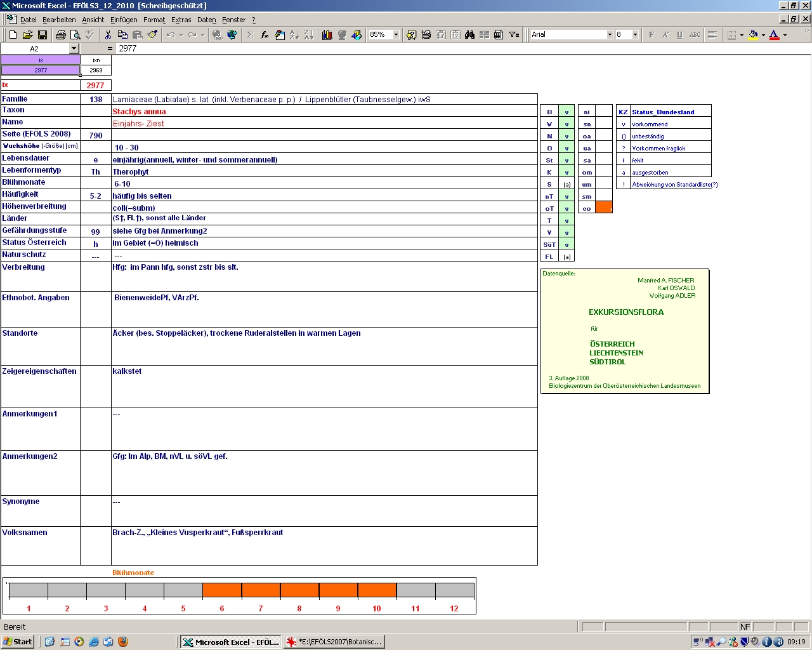Expand the borders dropdown arrow

742,35
